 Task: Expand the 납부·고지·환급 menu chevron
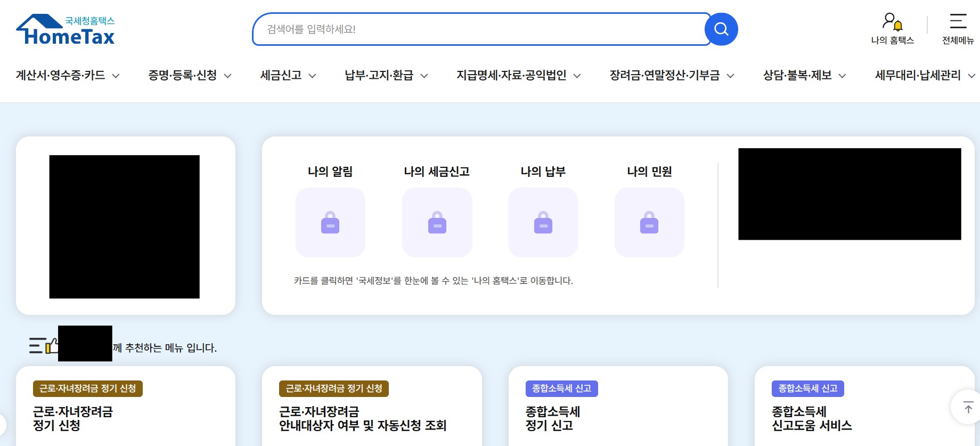click(x=424, y=76)
